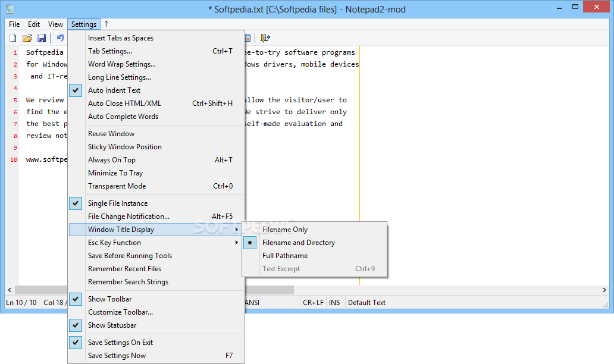Open the File menu
Viewport: 614px width, 364px height.
14,24
